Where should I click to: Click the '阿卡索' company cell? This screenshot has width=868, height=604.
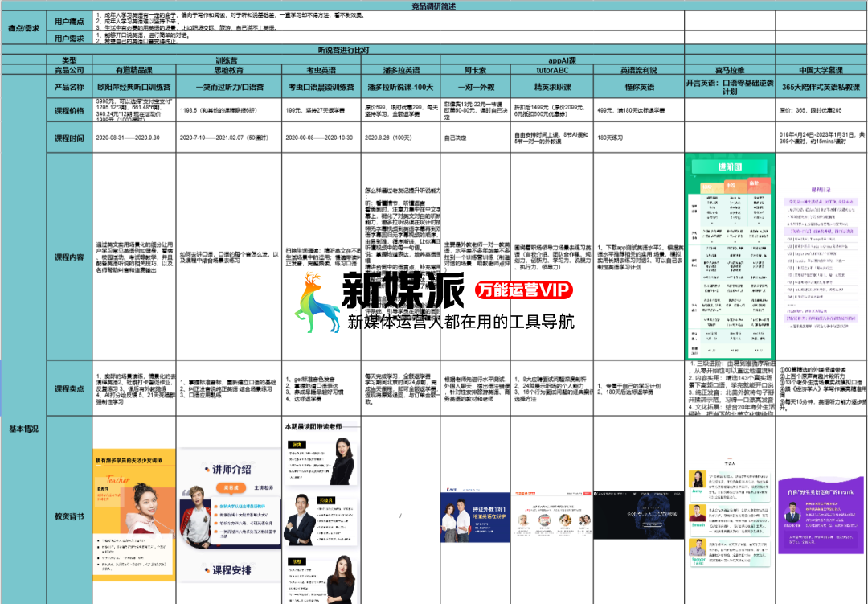pos(475,70)
